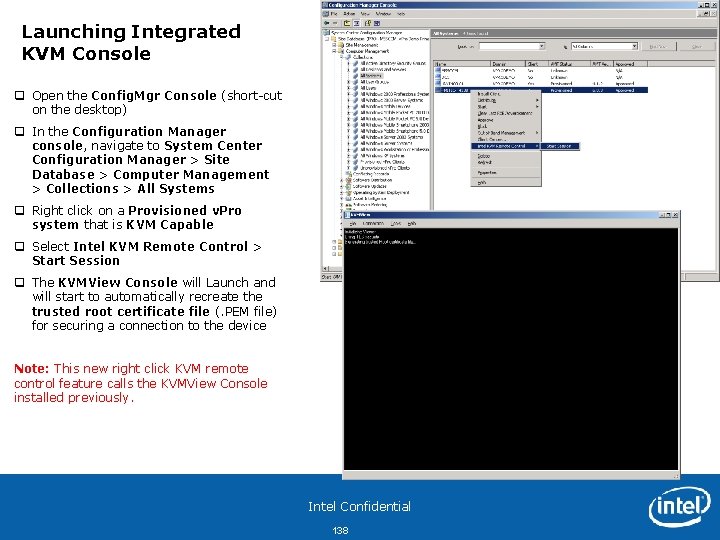Open File menu in Configuration Manager Console
The width and height of the screenshot is (720, 540).
coord(334,14)
